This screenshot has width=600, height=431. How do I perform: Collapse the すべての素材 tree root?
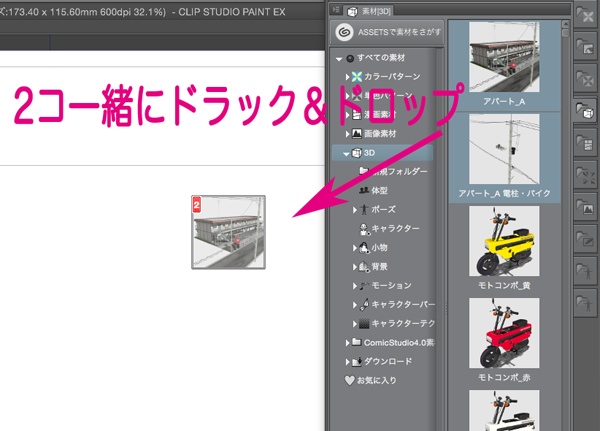tap(339, 59)
